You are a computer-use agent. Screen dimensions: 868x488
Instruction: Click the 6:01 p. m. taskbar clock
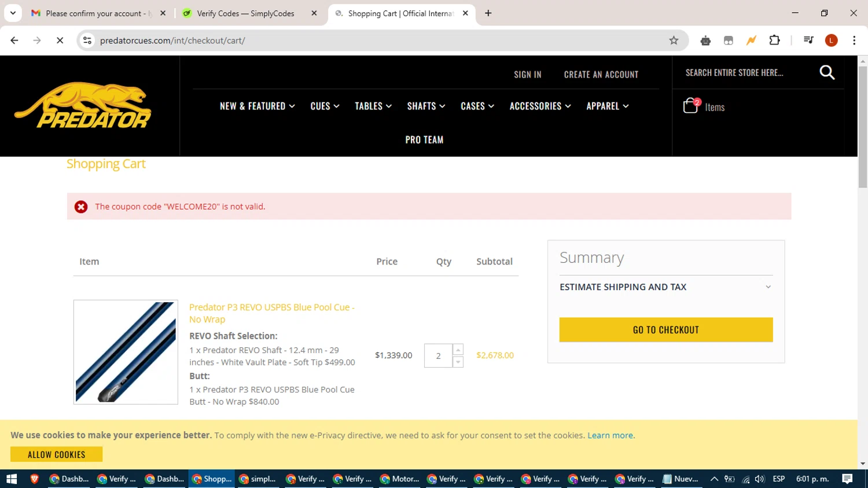click(812, 479)
